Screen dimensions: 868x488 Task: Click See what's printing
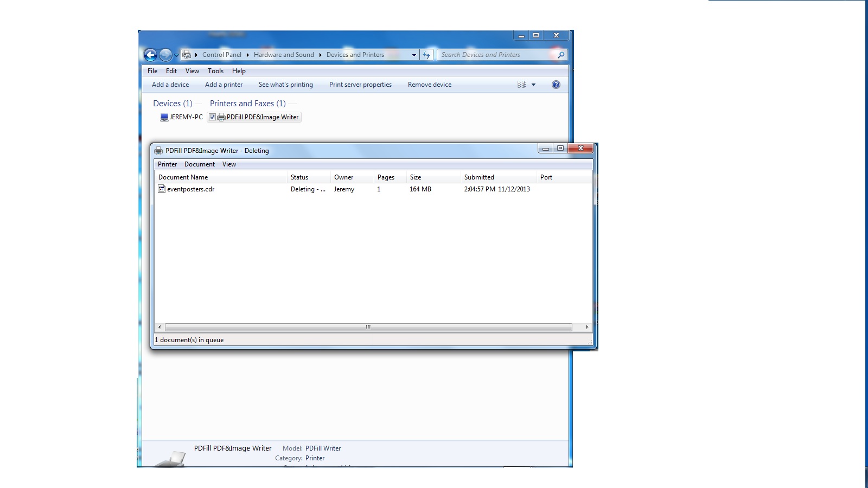coord(286,85)
